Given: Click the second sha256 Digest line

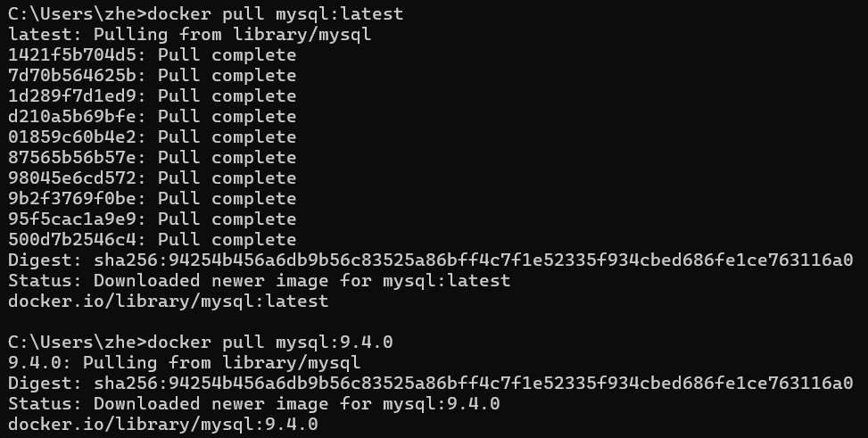Looking at the screenshot, I should (x=431, y=384).
